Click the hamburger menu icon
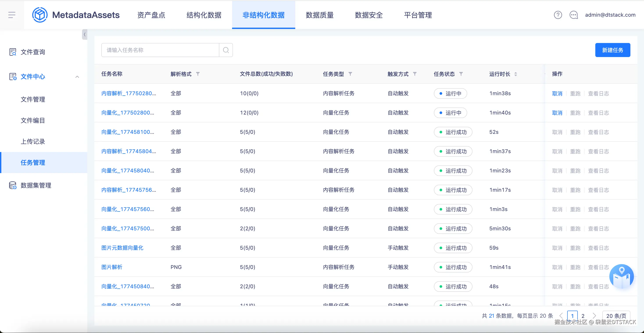The image size is (644, 333). point(12,15)
